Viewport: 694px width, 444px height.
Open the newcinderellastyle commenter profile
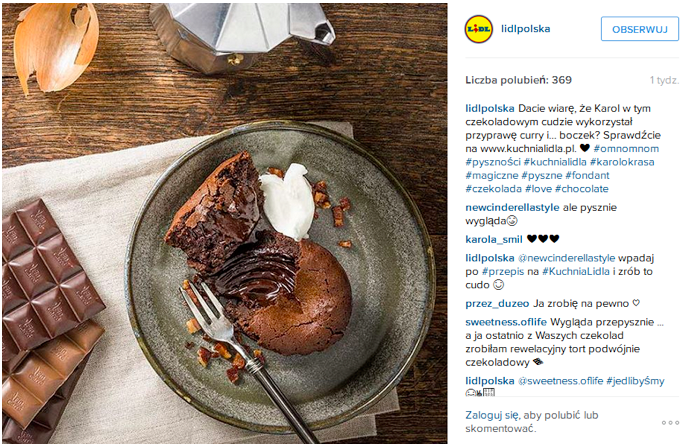[x=512, y=208]
